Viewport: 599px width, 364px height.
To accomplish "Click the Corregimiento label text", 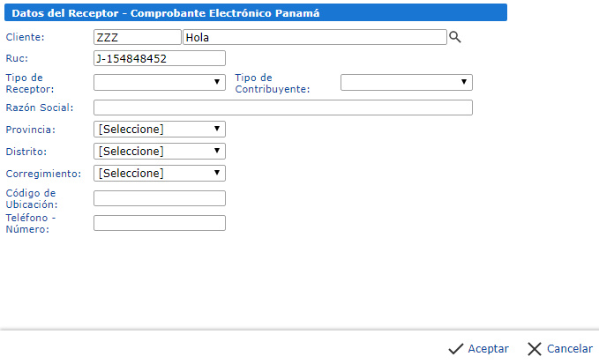I will (43, 174).
